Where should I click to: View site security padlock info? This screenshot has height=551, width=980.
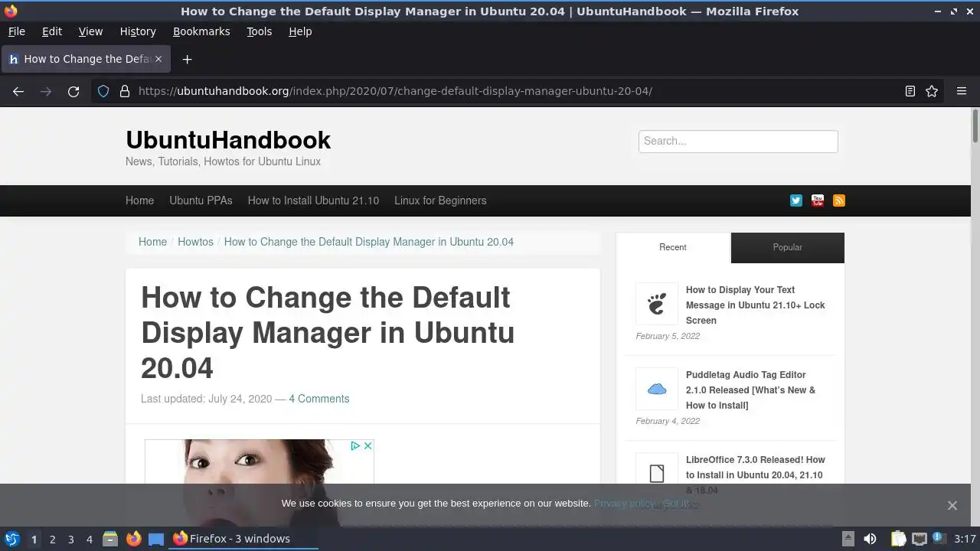coord(125,91)
